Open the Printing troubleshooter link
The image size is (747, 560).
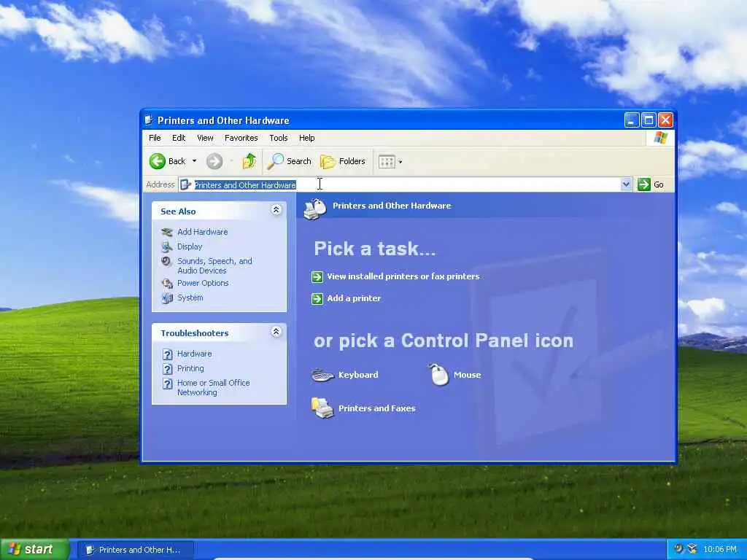coord(190,368)
